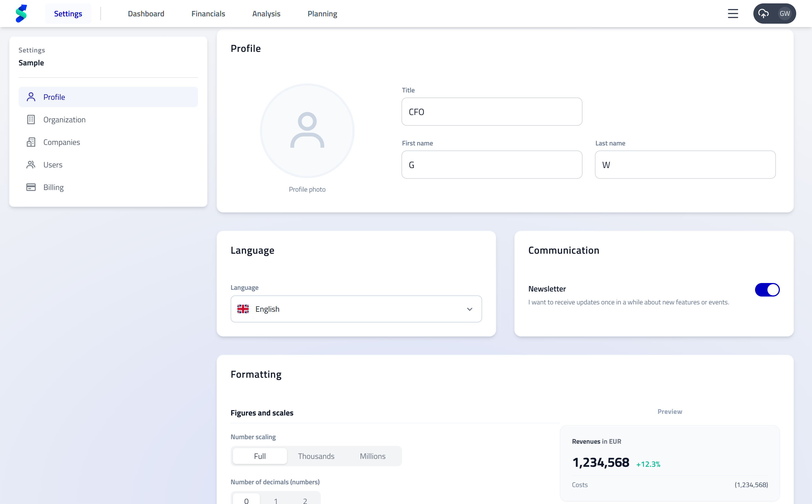Open Billing via the credit card icon
The height and width of the screenshot is (504, 812).
click(31, 187)
